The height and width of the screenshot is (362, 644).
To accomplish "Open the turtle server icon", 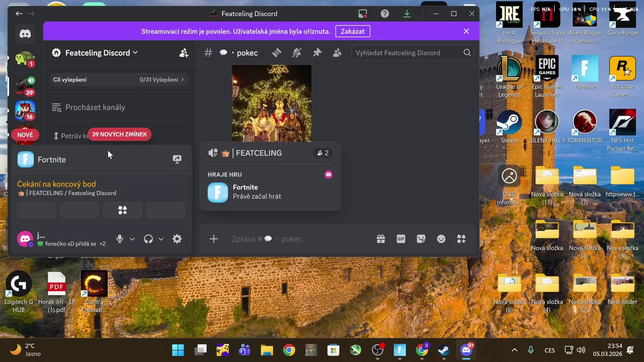I will [x=25, y=60].
